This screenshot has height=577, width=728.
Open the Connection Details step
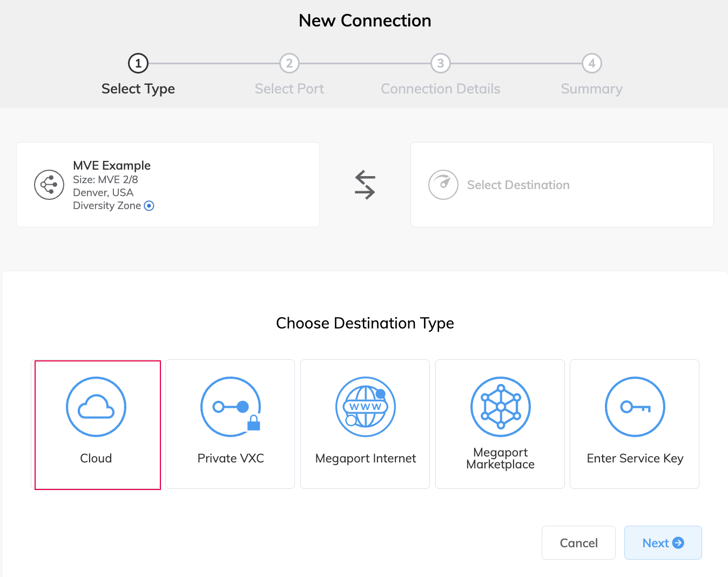tap(441, 63)
